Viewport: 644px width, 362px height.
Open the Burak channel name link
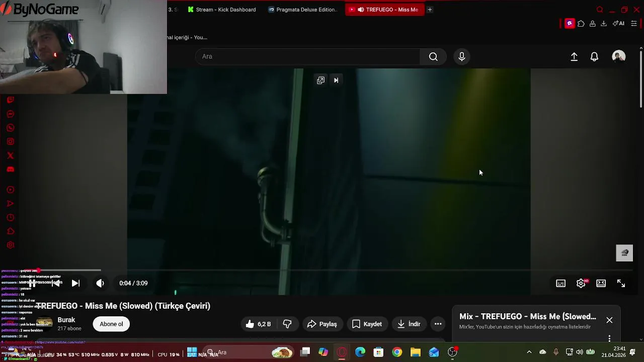tap(66, 320)
